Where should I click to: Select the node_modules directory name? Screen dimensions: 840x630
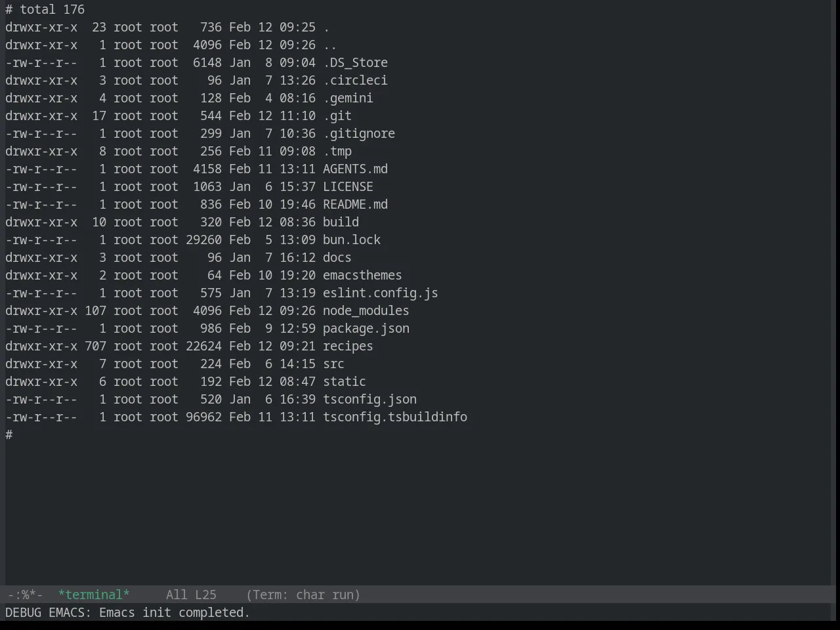click(366, 310)
